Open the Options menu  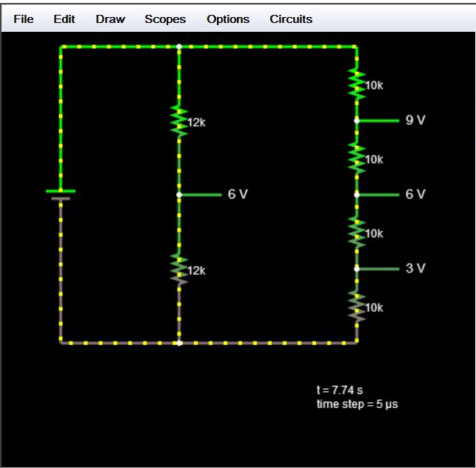(x=228, y=19)
